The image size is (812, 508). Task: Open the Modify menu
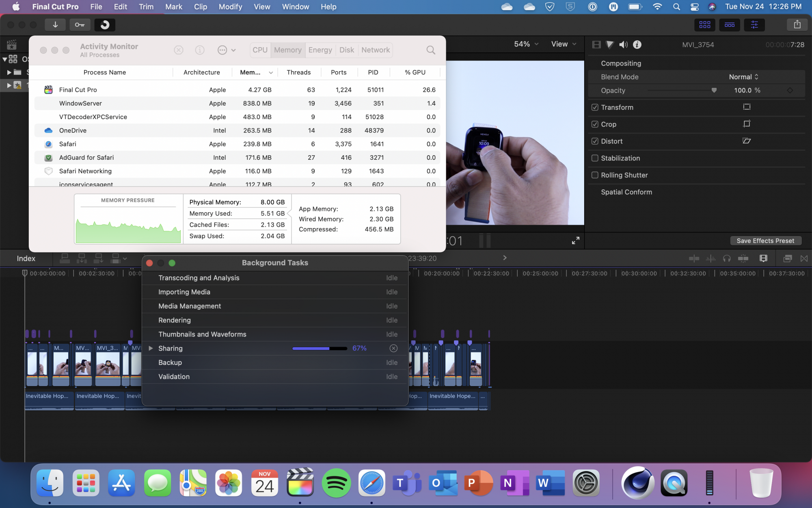[230, 7]
